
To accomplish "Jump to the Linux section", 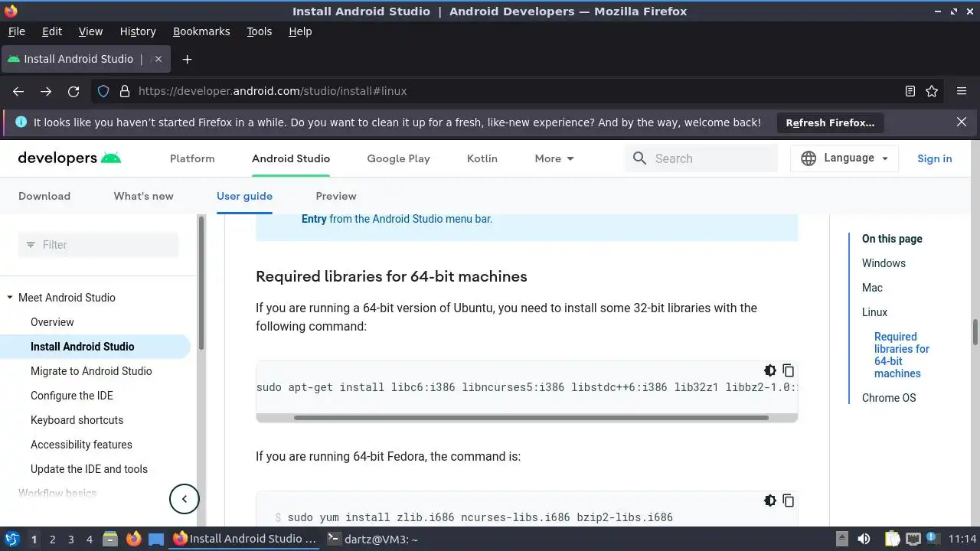I will [x=874, y=312].
